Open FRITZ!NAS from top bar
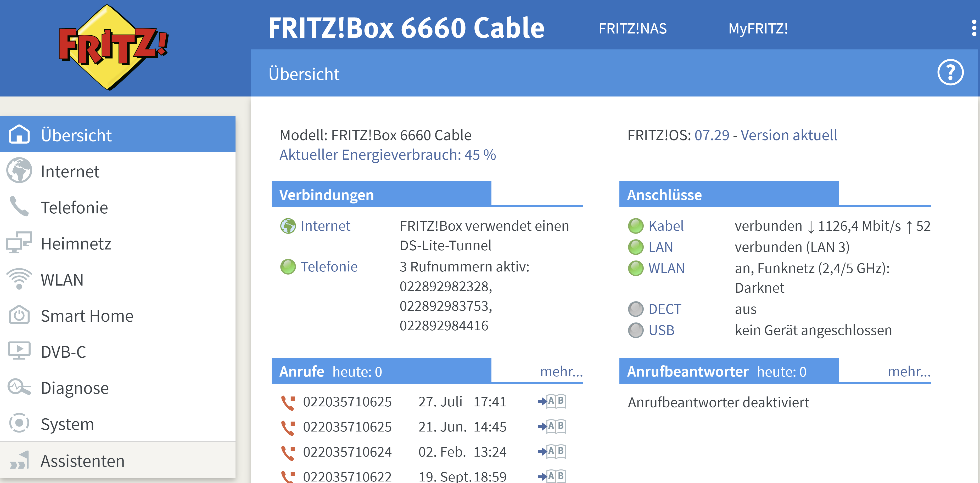This screenshot has width=980, height=483. point(632,29)
